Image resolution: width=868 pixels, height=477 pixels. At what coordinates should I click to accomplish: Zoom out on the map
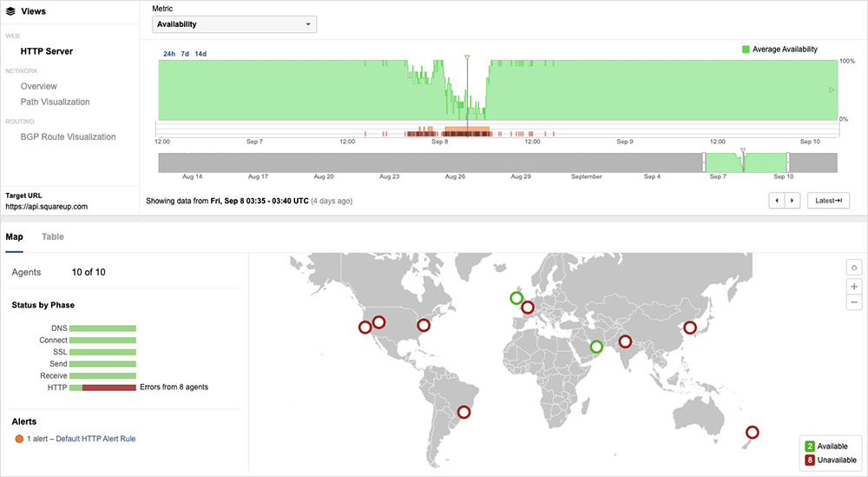pos(854,302)
